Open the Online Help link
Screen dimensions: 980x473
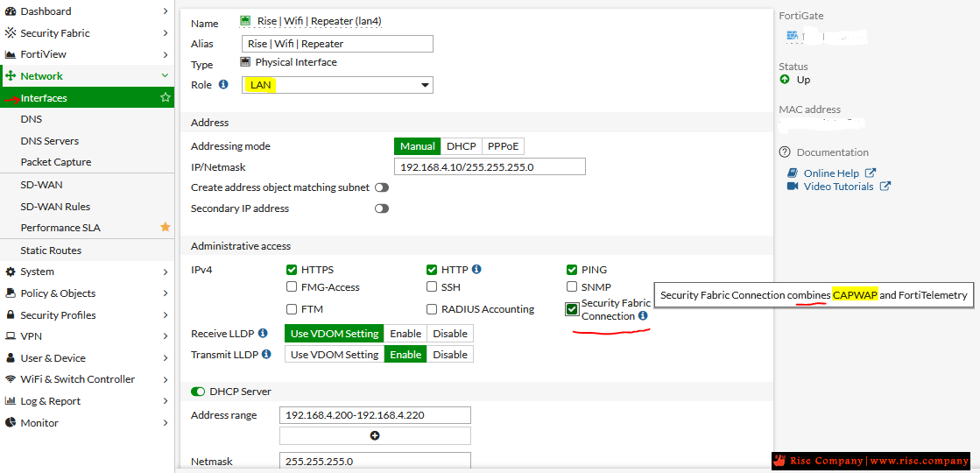coord(831,173)
